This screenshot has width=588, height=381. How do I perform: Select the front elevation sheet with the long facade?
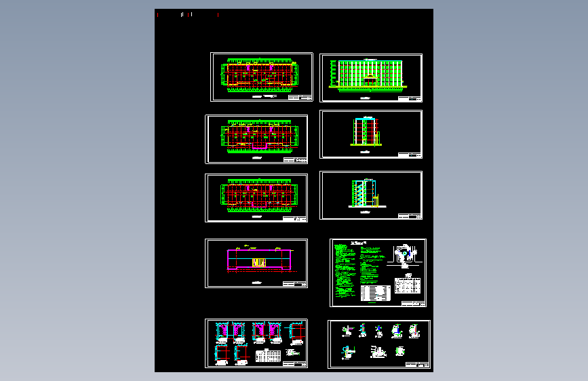(x=371, y=78)
